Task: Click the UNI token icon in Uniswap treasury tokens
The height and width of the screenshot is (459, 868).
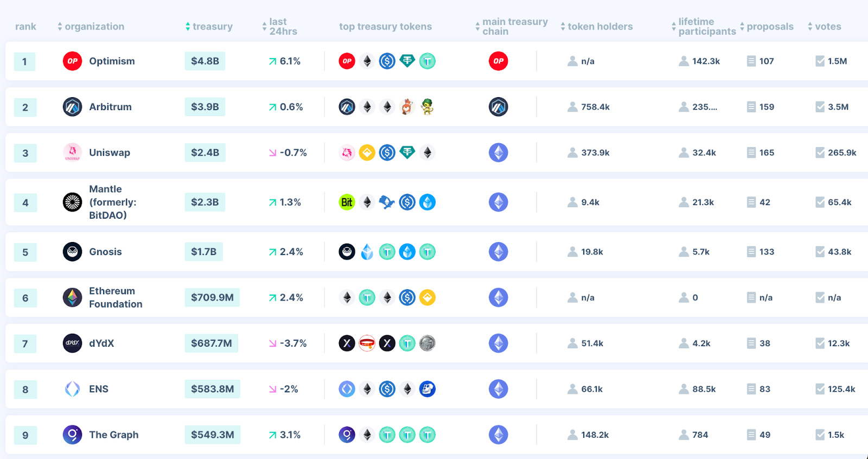Action: [x=347, y=152]
